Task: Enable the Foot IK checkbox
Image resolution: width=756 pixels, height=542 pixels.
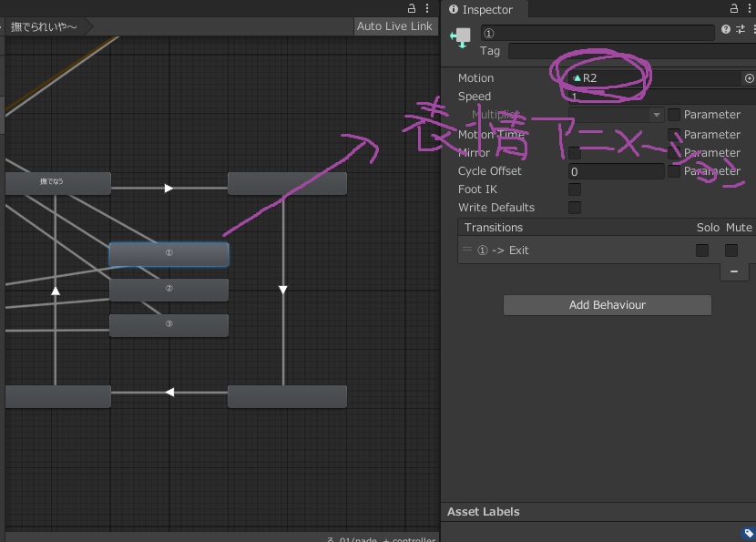Action: click(x=575, y=189)
